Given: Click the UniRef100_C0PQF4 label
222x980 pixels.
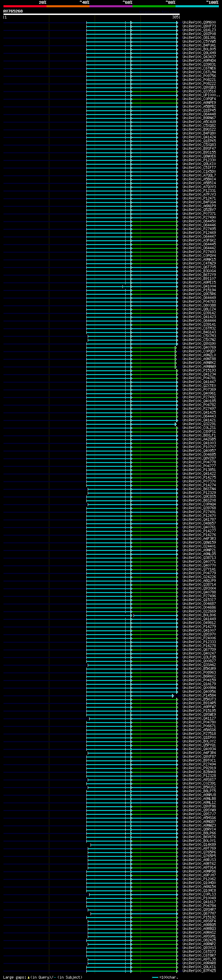Looking at the screenshot, I should click(x=199, y=99).
